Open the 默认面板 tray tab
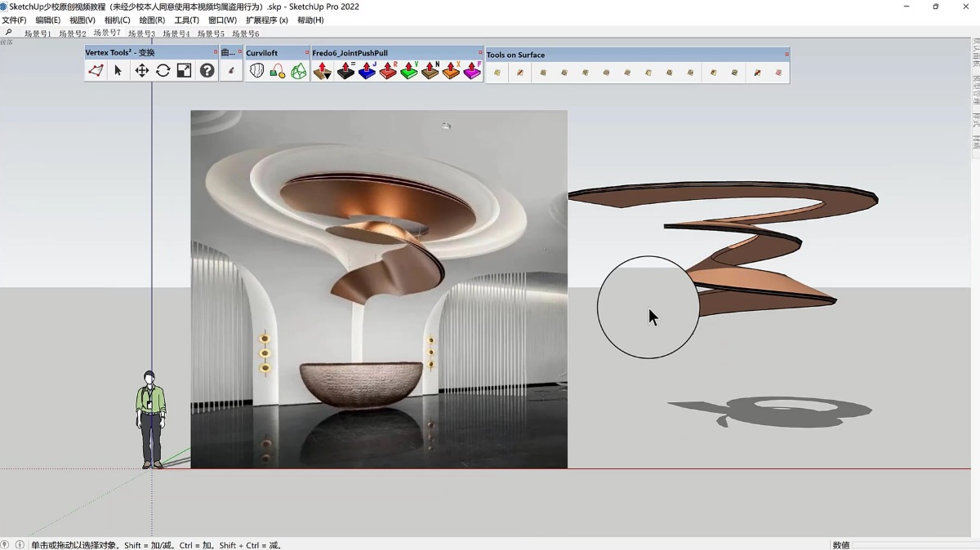 [975, 53]
